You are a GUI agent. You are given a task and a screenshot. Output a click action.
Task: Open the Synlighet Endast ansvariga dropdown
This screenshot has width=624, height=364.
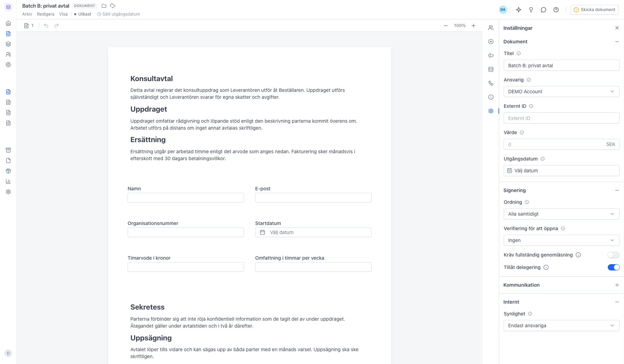click(x=561, y=326)
